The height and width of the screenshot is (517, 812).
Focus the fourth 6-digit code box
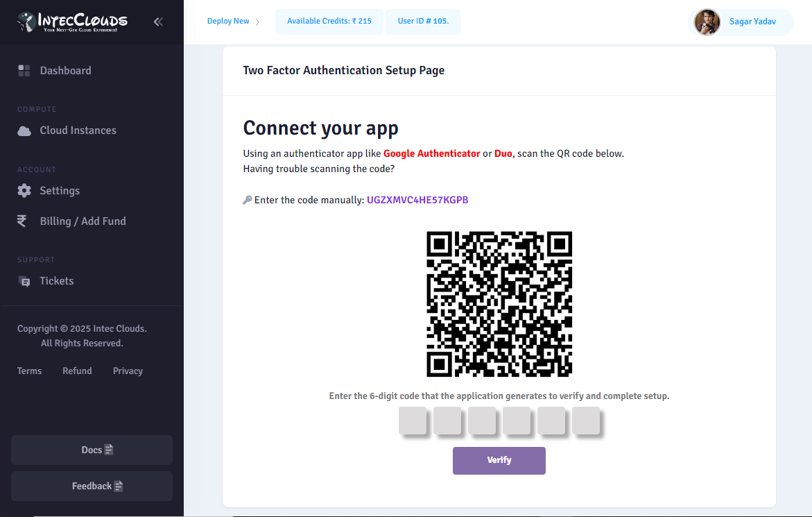(x=517, y=420)
